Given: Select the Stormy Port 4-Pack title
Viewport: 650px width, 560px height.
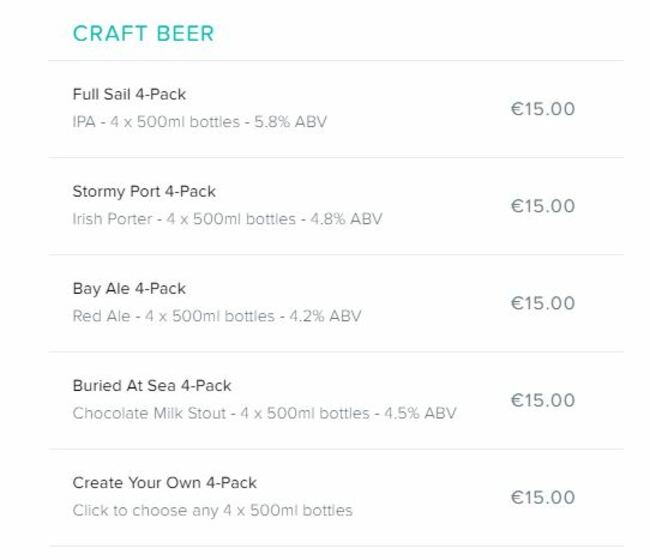Looking at the screenshot, I should tap(144, 192).
